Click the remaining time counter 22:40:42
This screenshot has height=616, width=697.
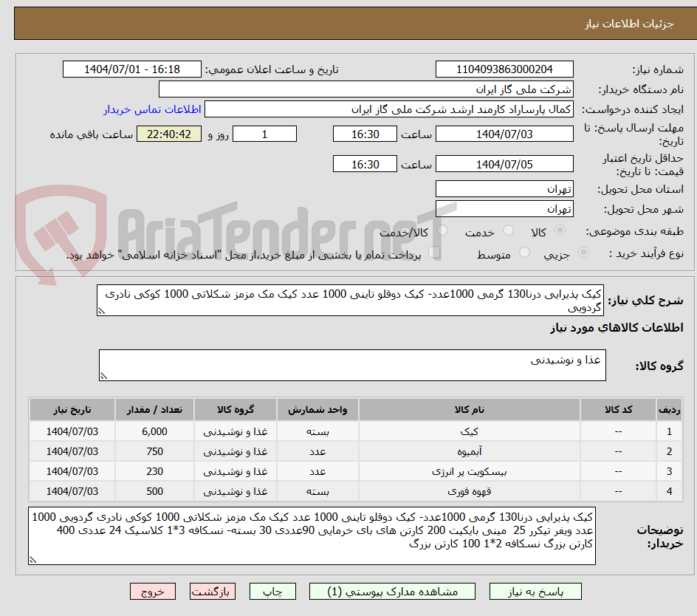(x=169, y=134)
